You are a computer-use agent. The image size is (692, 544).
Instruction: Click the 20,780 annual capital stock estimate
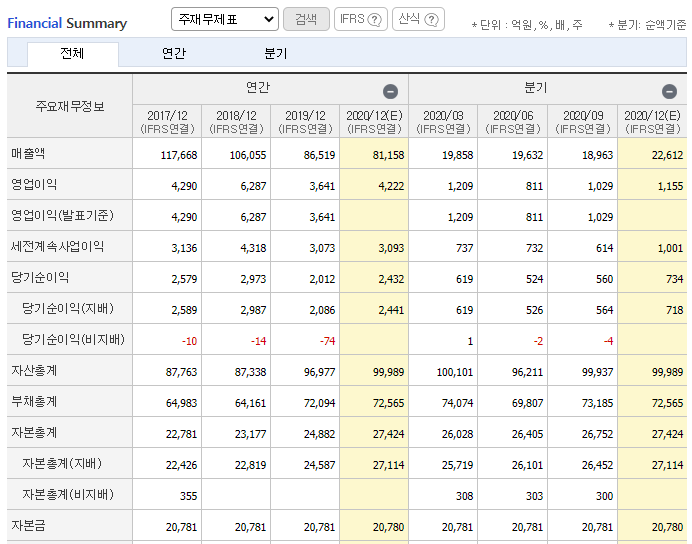coord(388,527)
